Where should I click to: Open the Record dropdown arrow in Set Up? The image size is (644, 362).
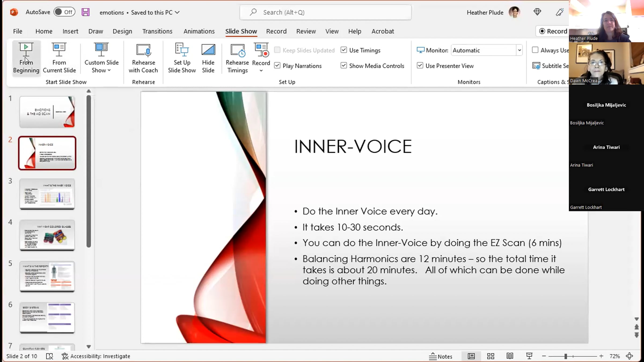[x=261, y=71]
